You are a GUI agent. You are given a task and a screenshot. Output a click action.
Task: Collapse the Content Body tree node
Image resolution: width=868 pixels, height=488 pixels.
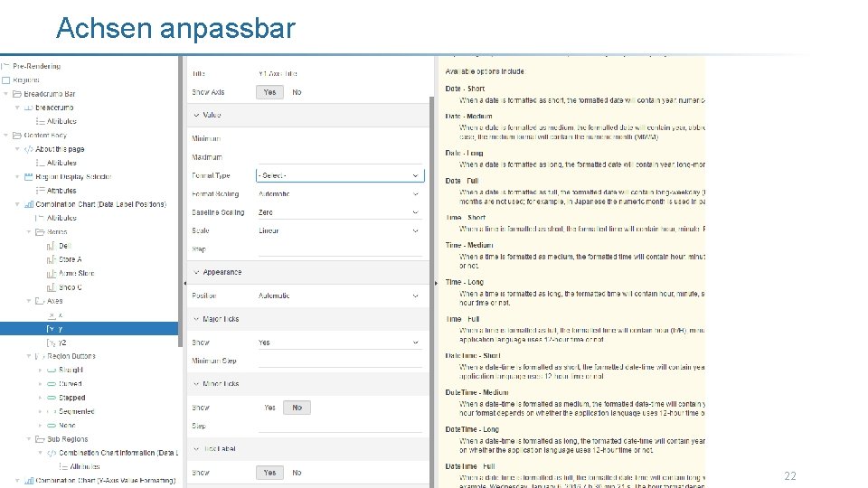click(6, 135)
